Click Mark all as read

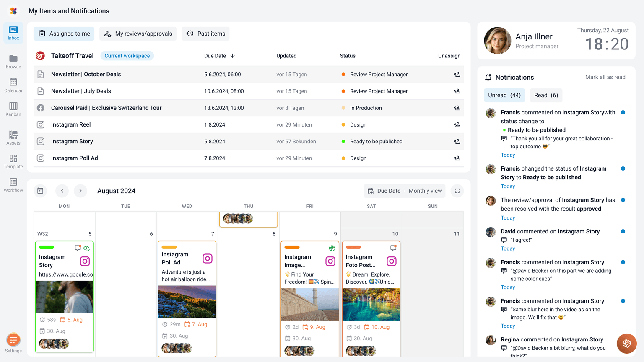coord(605,77)
